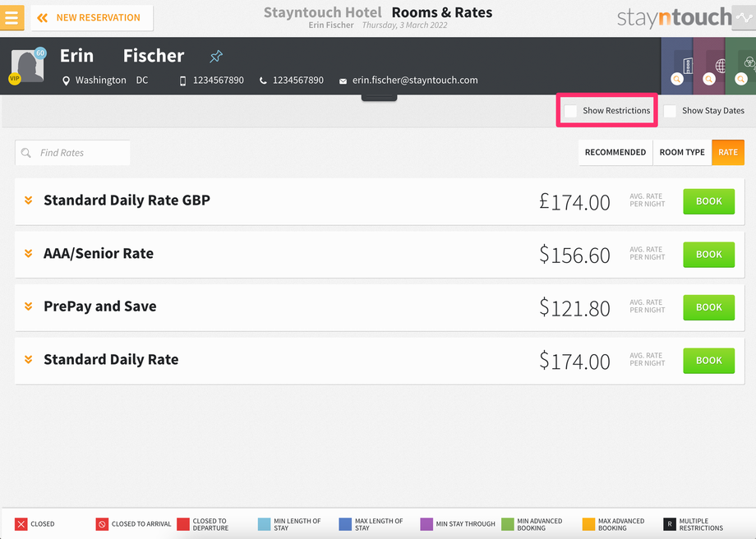Viewport: 756px width, 539px height.
Task: Click the VIP badge on avatar
Action: [x=15, y=79]
